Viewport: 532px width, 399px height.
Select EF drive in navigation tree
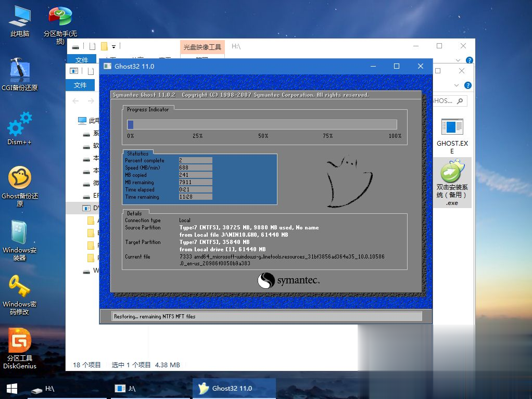tap(91, 196)
